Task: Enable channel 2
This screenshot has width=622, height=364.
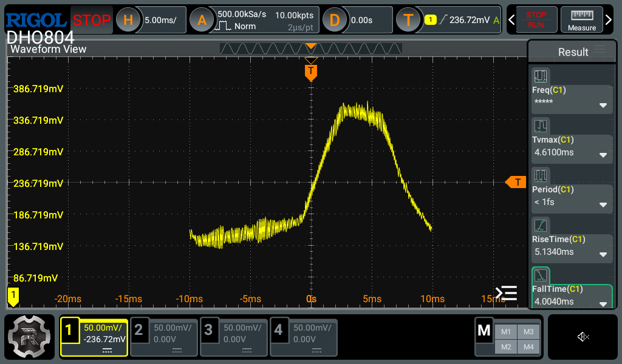Action: click(164, 337)
